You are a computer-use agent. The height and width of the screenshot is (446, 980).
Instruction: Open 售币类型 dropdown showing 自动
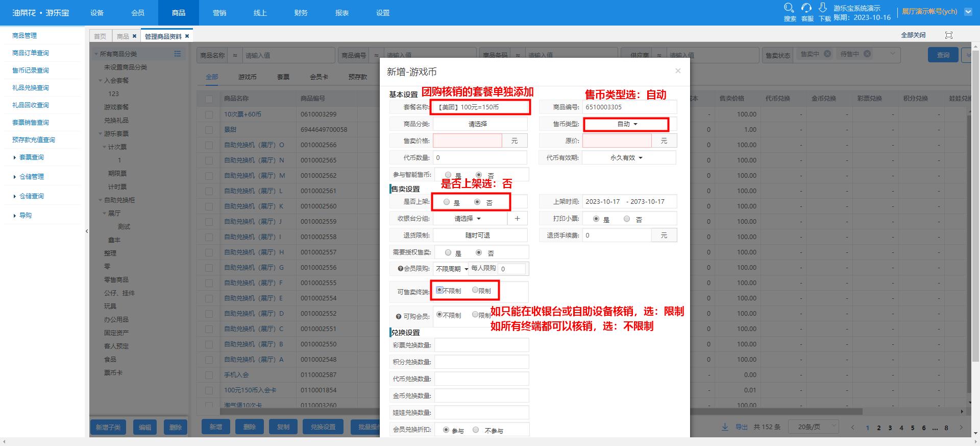(x=626, y=124)
